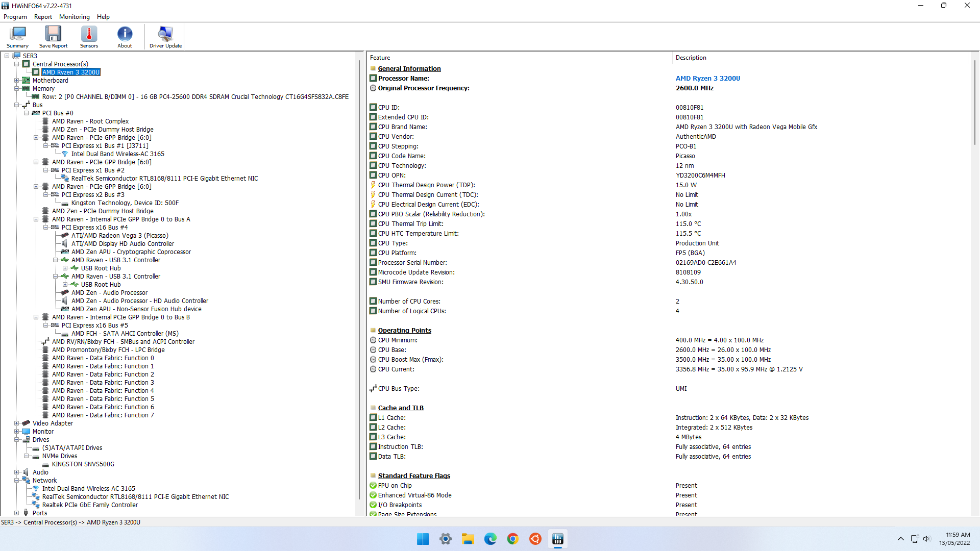Collapse the NVMe Drives node
Image resolution: width=980 pixels, height=551 pixels.
tap(27, 456)
